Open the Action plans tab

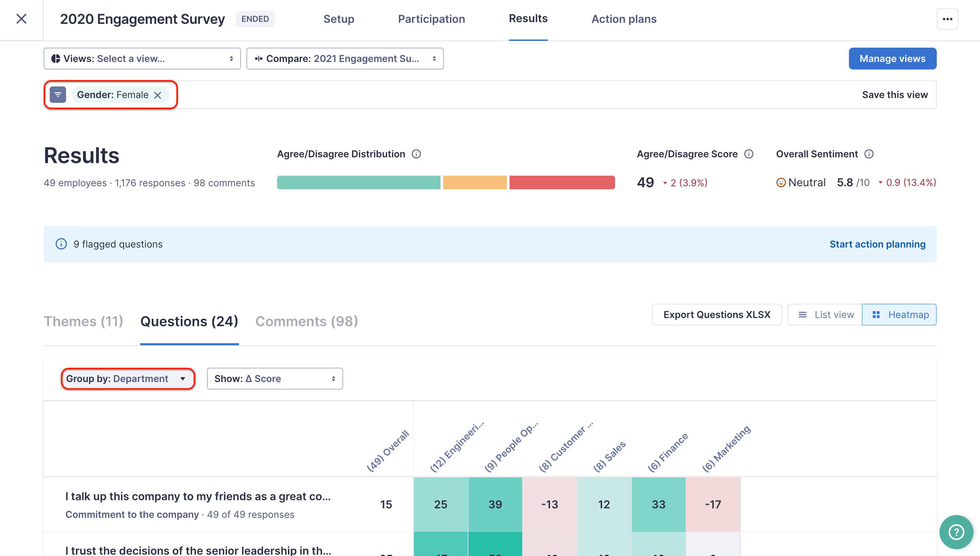(x=624, y=19)
